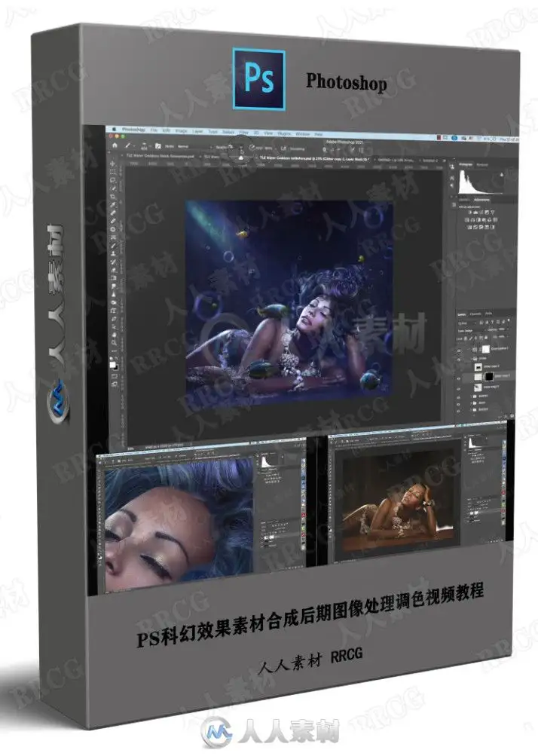
Task: Click the Change Screen Mode icon
Action: click(113, 384)
